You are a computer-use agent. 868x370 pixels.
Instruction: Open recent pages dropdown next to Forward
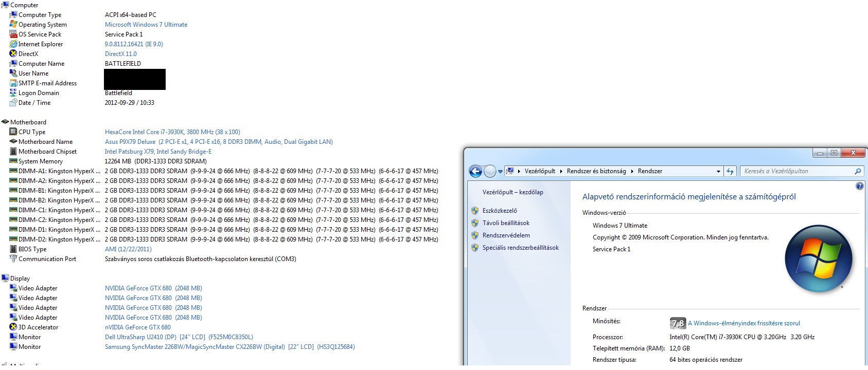[x=500, y=172]
